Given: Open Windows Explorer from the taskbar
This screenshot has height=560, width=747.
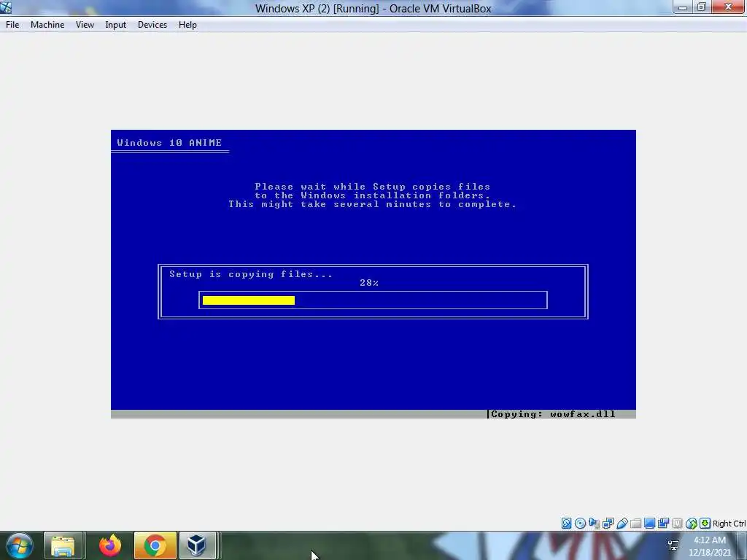Looking at the screenshot, I should [x=63, y=545].
